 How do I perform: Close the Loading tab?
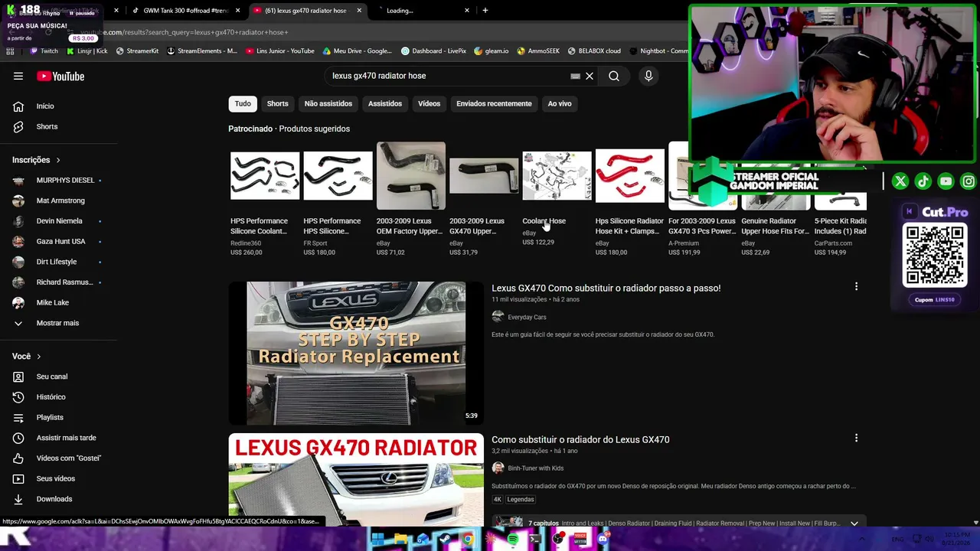pos(467,11)
